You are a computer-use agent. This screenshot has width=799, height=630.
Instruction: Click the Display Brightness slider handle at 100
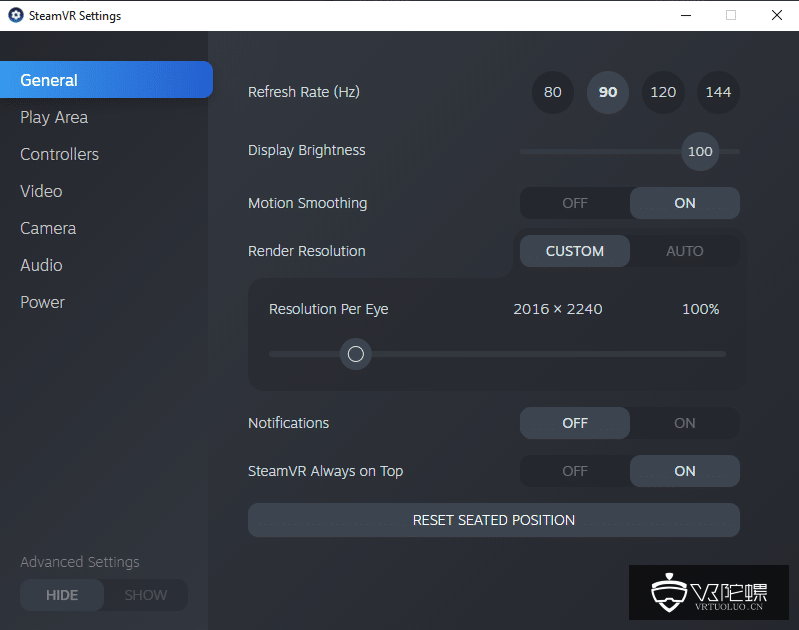coord(700,151)
